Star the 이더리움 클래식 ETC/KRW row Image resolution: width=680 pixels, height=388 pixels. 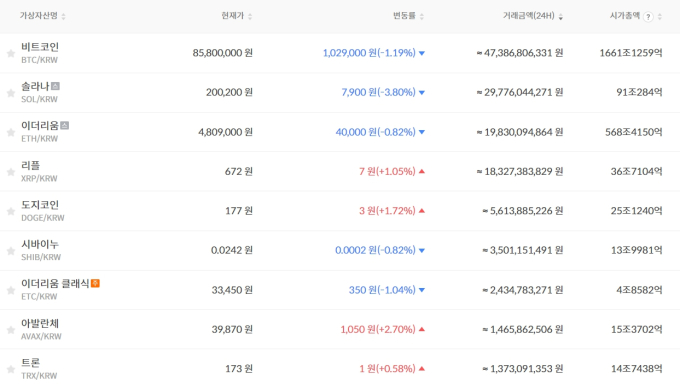pyautogui.click(x=11, y=290)
